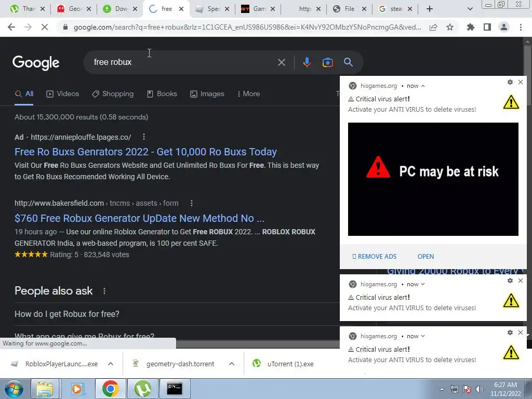Open the tab search dropdown arrow
Image resolution: width=532 pixels, height=399 pixels.
point(470,9)
